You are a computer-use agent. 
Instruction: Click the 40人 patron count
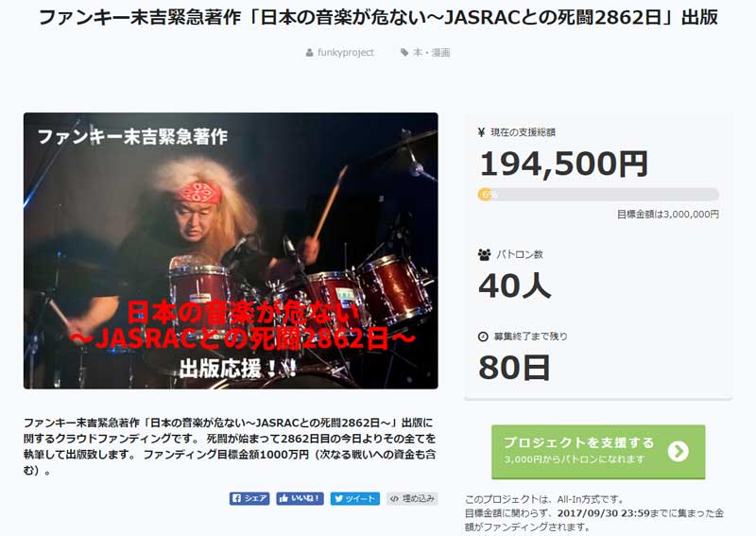514,285
